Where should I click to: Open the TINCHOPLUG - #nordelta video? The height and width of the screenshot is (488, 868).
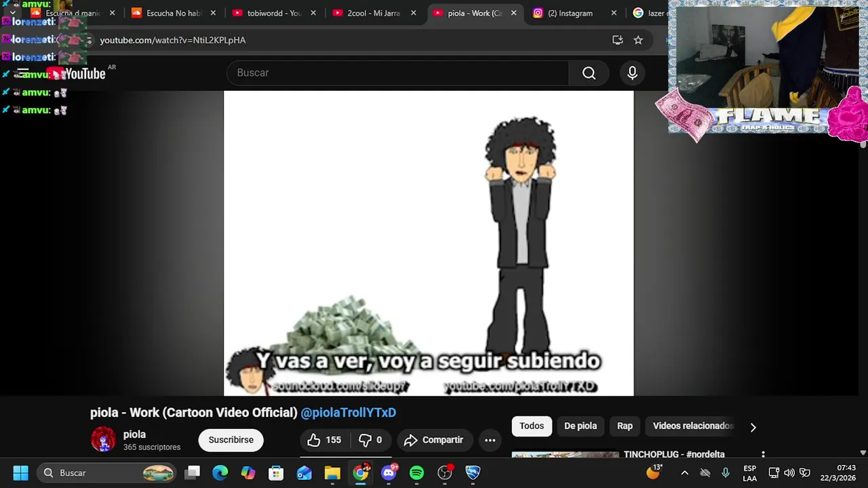coord(674,454)
